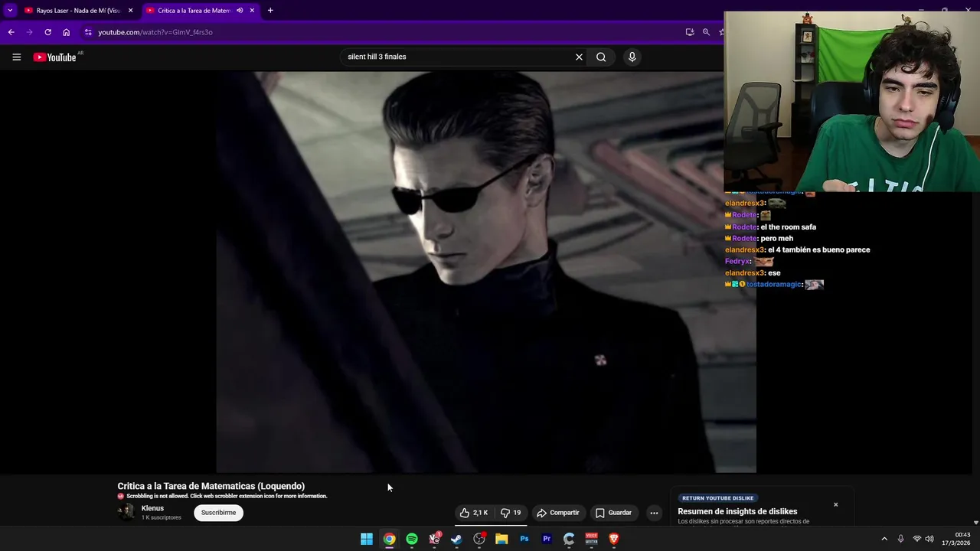Launch Premiere Pro from the taskbar
This screenshot has height=551, width=980.
click(x=547, y=539)
